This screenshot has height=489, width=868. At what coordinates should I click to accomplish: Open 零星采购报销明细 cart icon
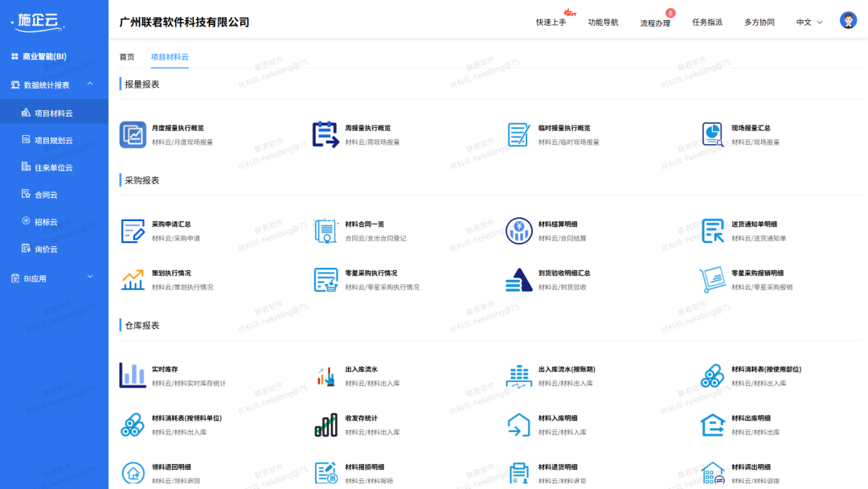pos(712,280)
